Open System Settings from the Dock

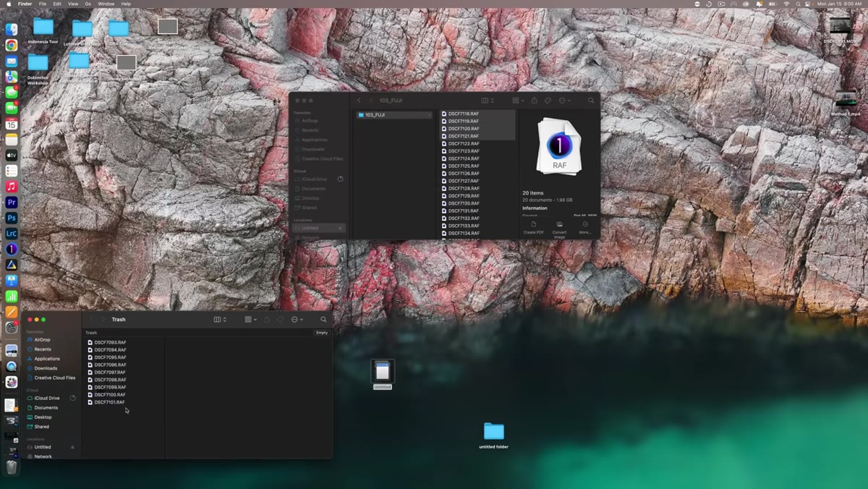(x=12, y=328)
